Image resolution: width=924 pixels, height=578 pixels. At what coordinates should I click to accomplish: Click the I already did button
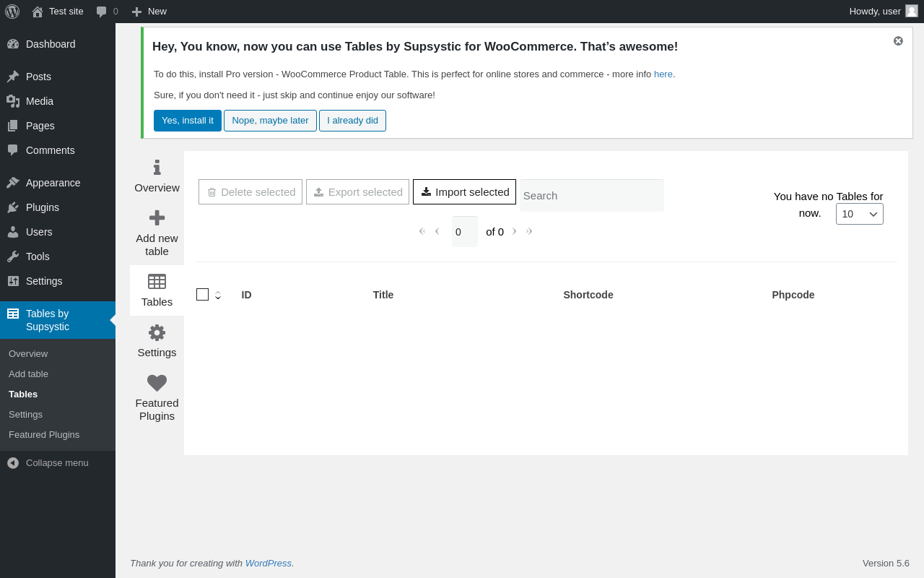pyautogui.click(x=352, y=121)
